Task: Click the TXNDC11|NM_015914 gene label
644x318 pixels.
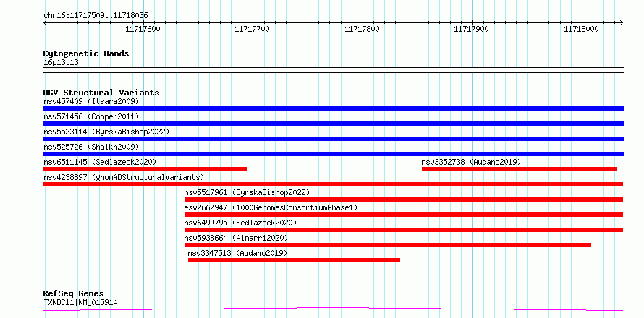Action: pos(80,302)
